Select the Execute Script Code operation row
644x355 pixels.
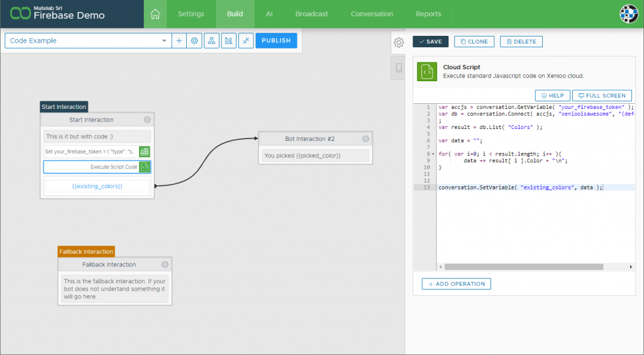(91, 167)
